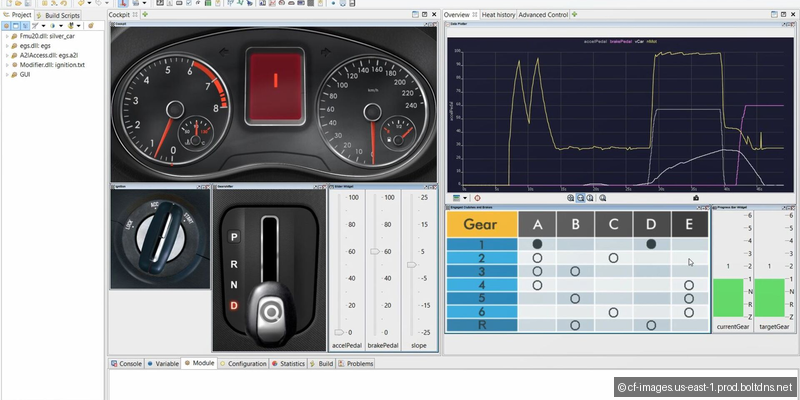Switch to the Heat history tab
The height and width of the screenshot is (400, 800).
[x=498, y=15]
